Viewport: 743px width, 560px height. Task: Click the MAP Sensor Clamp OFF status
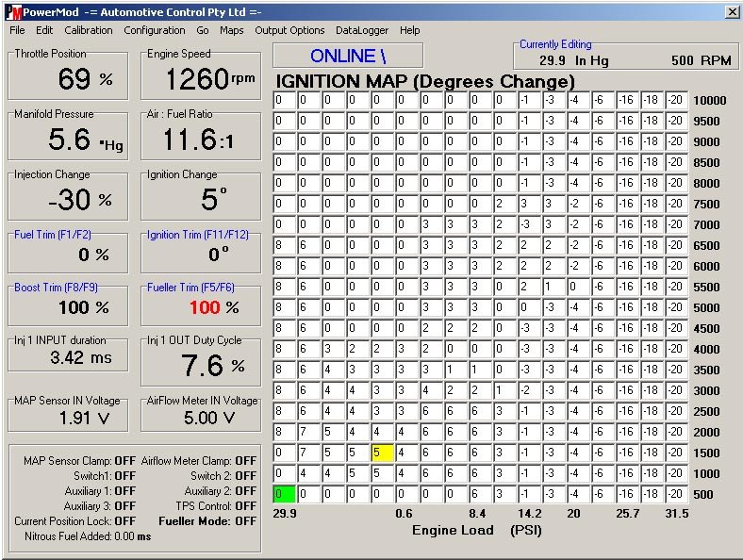[125, 460]
